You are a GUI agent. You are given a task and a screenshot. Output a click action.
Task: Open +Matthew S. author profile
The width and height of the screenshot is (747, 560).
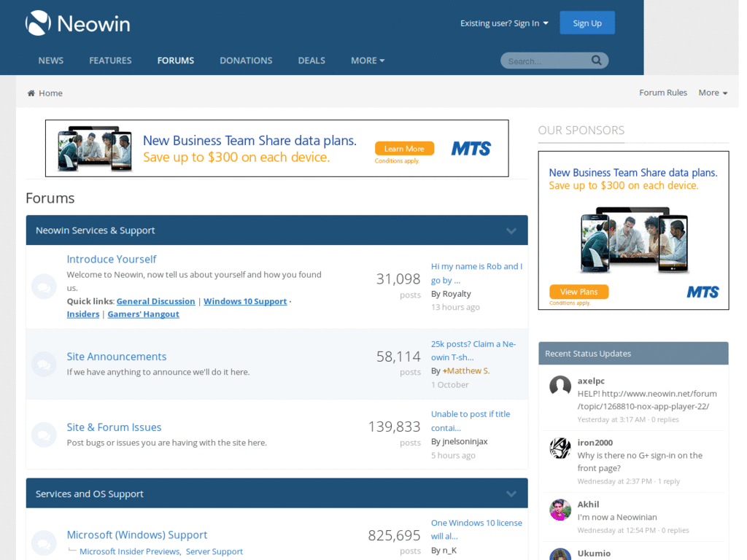point(466,370)
